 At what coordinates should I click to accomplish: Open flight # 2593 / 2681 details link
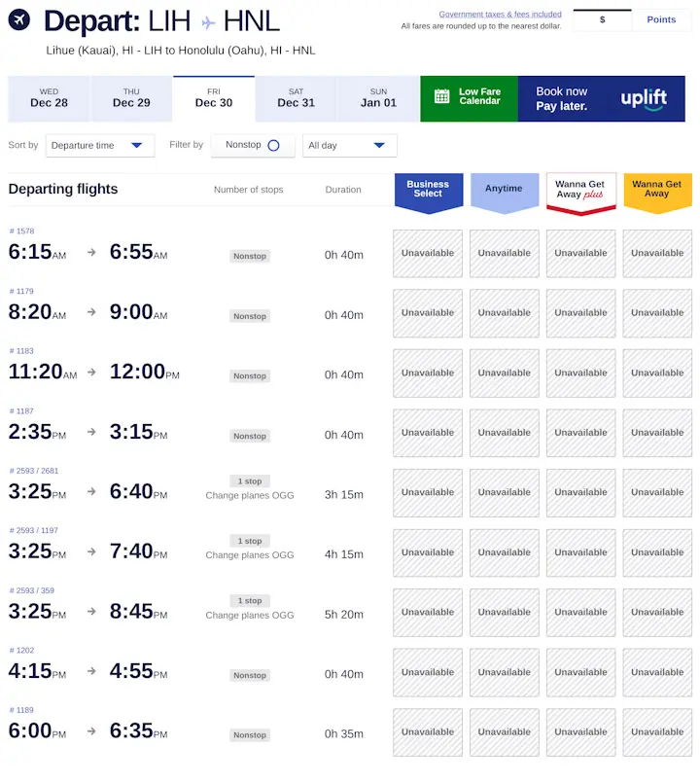pyautogui.click(x=34, y=471)
